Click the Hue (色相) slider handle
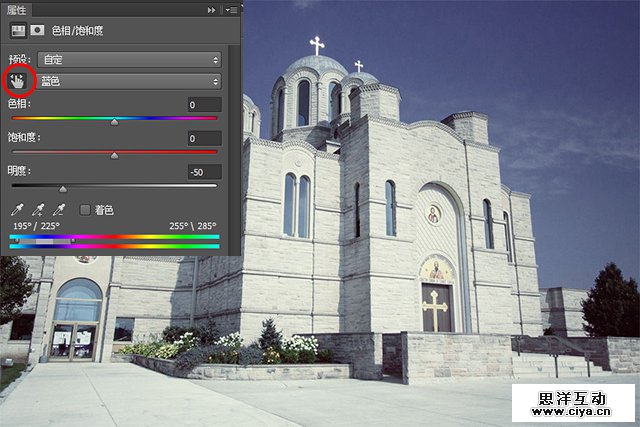 pos(114,122)
